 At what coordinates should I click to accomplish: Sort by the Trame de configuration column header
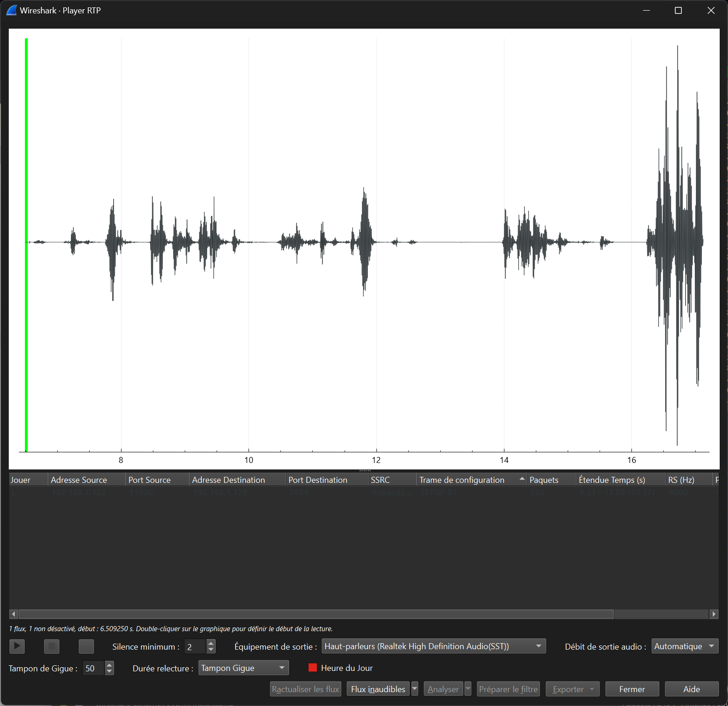[x=472, y=480]
